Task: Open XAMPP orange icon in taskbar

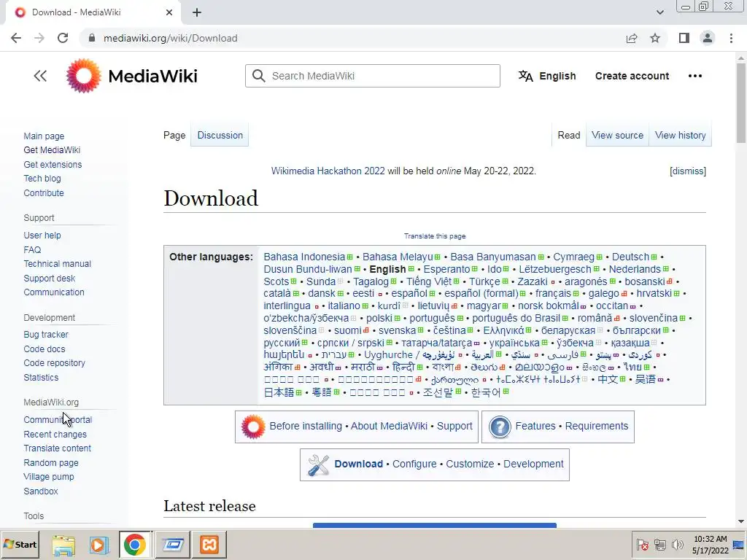Action: click(209, 545)
